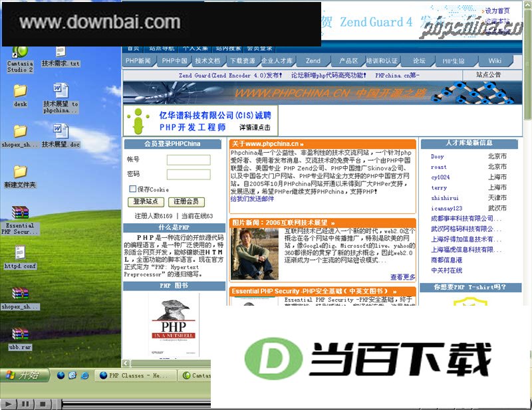Click the browser horizontal scrollbar left arrow
The width and height of the screenshot is (532, 410).
click(126, 363)
